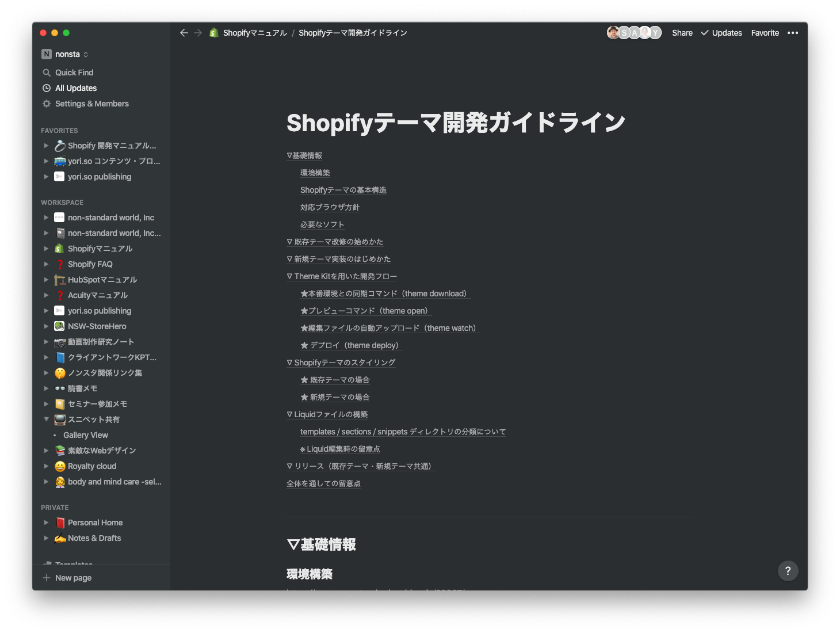
Task: Click the Settings & Members gear icon
Action: coord(47,104)
